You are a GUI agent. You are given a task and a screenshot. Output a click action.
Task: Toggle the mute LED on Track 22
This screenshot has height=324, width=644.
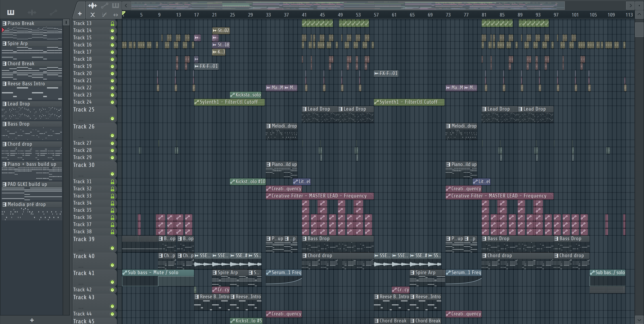coord(112,88)
